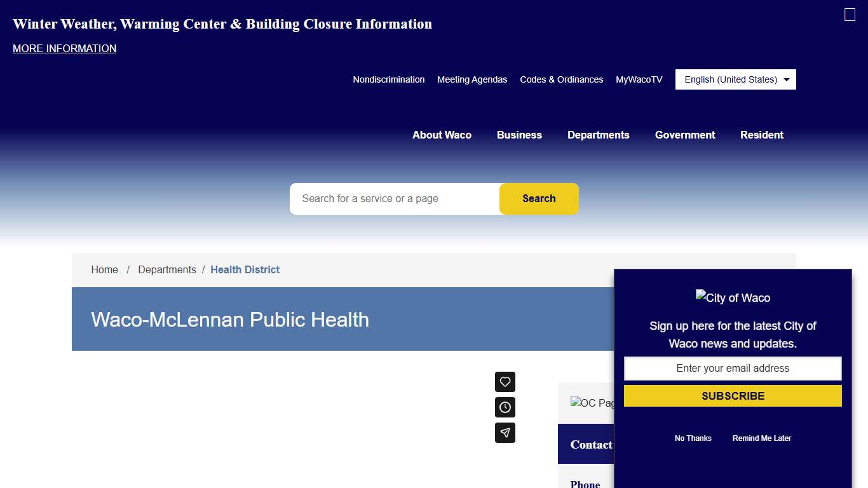Click the heart favorite icon
The image size is (868, 488).
pyautogui.click(x=505, y=382)
